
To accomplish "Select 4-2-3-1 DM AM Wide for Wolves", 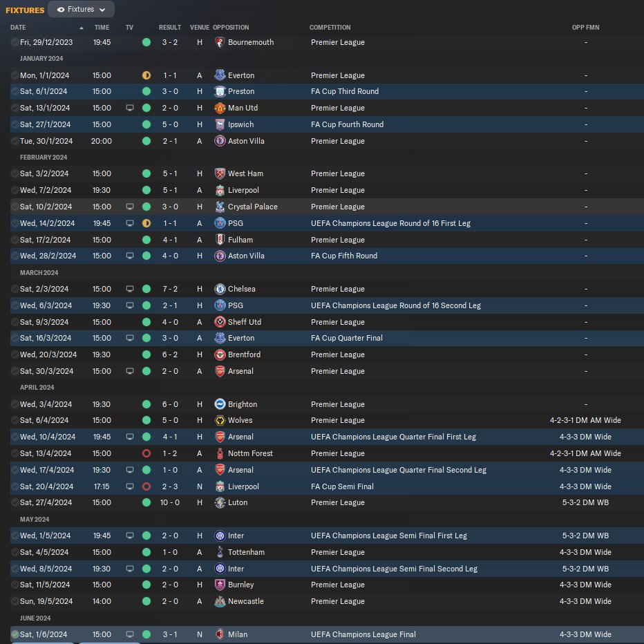I will (x=585, y=420).
